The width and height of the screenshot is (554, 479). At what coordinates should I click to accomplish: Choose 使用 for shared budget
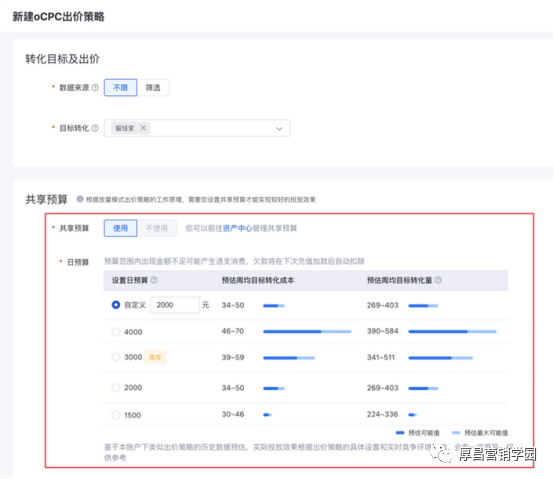(120, 228)
